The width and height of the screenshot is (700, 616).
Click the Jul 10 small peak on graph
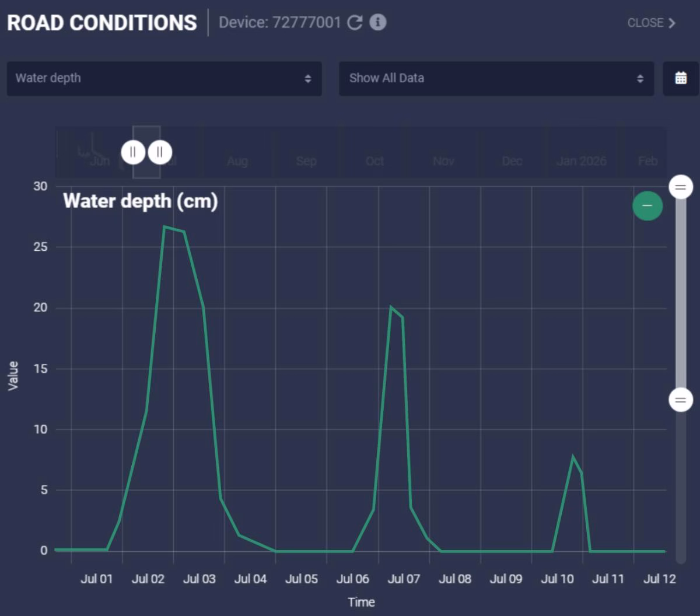tap(573, 457)
